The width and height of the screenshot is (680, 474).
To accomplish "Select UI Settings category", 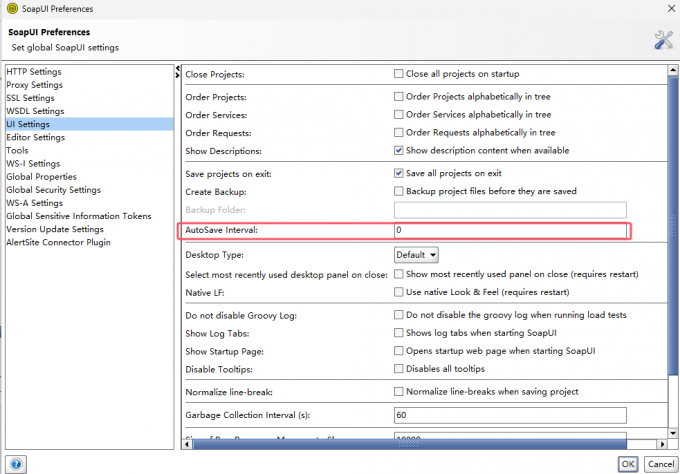I will [89, 124].
